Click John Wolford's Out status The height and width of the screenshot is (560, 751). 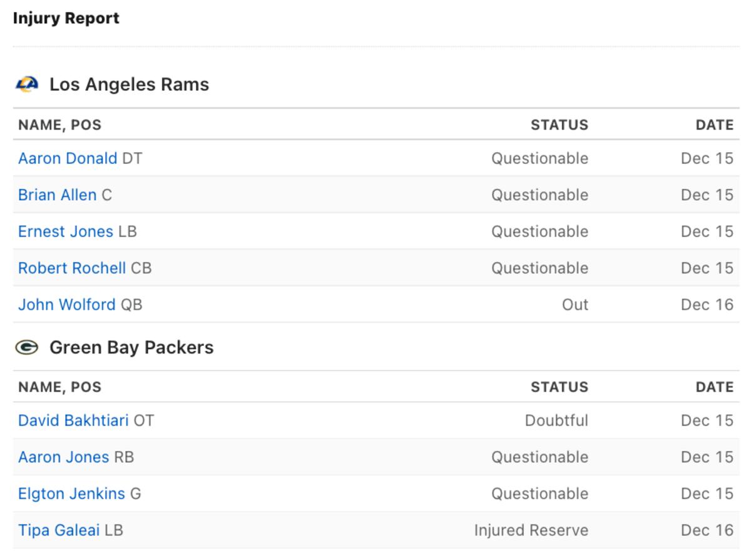[575, 305]
